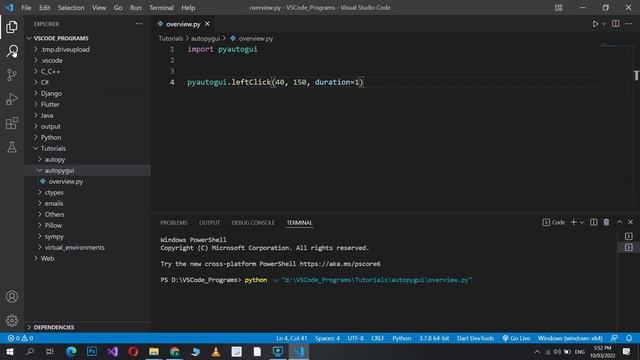Close the terminal panel
Image resolution: width=640 pixels, height=360 pixels.
pos(630,222)
